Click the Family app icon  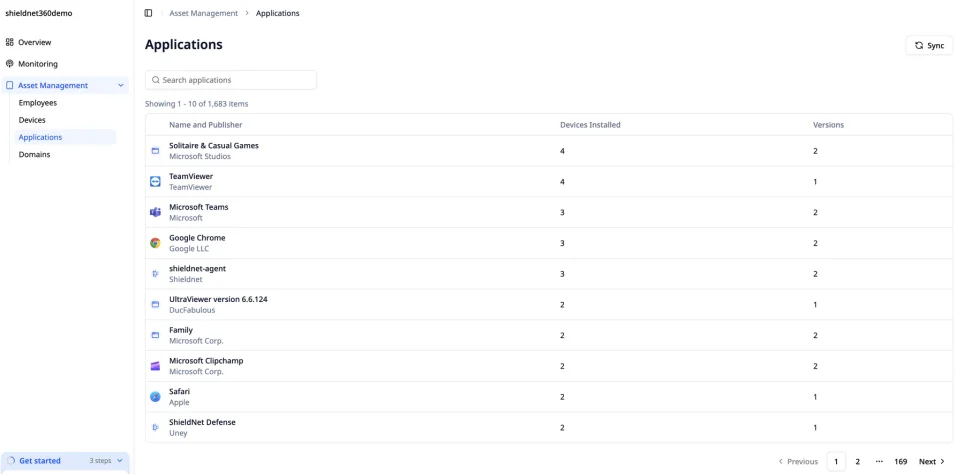[x=156, y=335]
